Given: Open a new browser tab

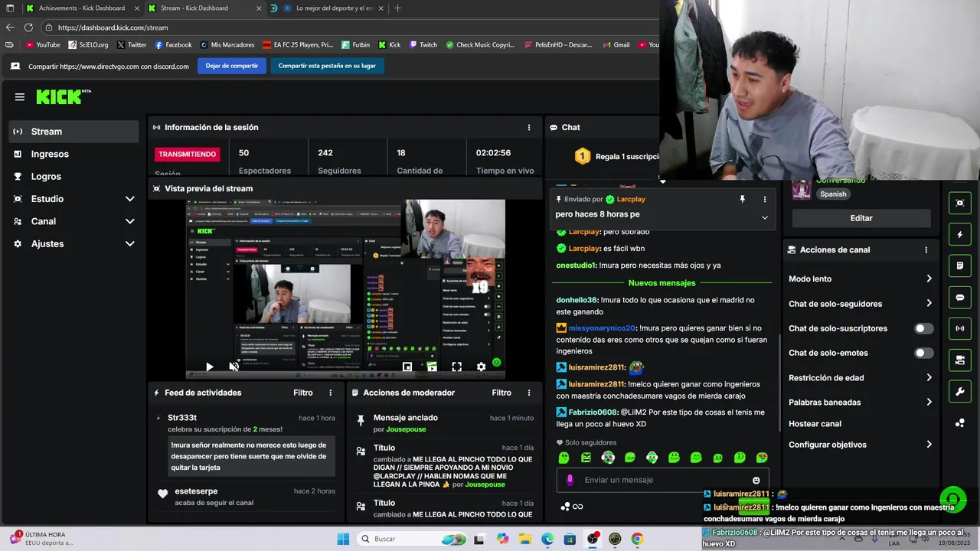Looking at the screenshot, I should click(397, 8).
